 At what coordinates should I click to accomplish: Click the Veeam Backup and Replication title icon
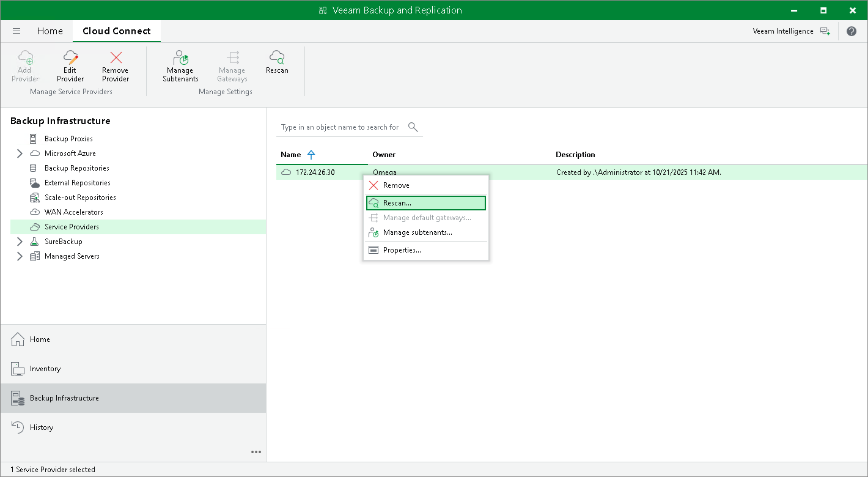tap(324, 10)
